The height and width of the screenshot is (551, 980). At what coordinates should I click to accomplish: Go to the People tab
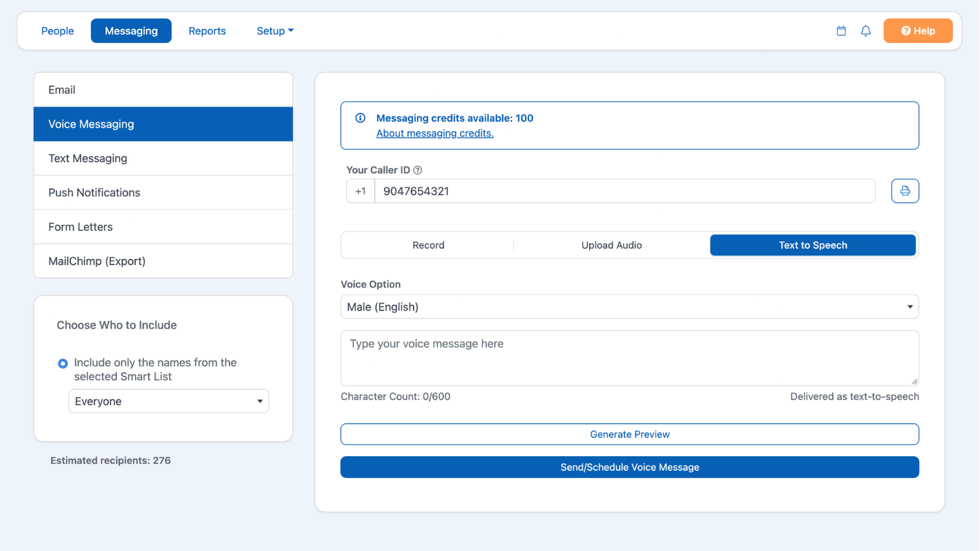click(58, 31)
